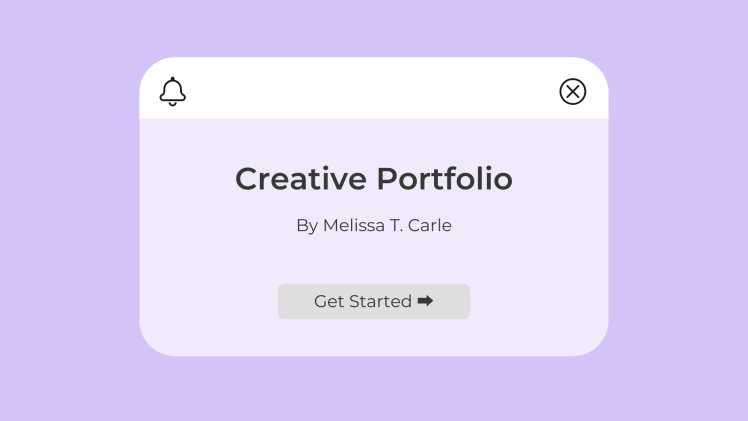Image resolution: width=748 pixels, height=421 pixels.
Task: Click the notification bell icon
Action: tap(173, 91)
